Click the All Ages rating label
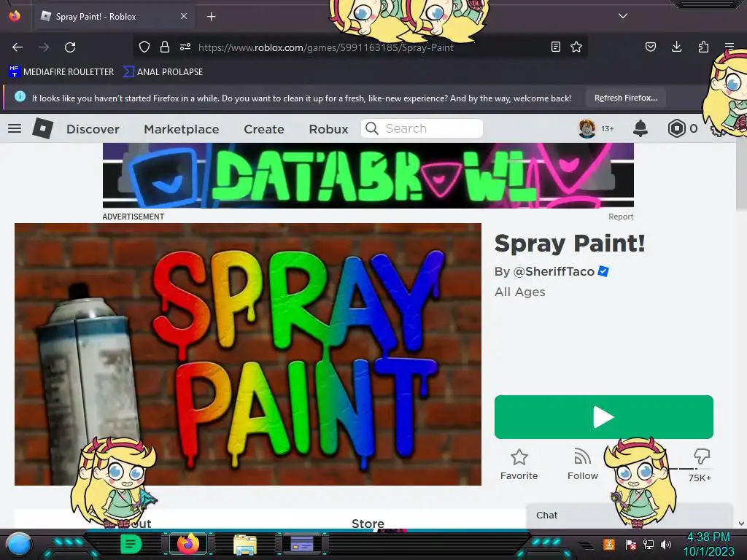 coord(519,292)
